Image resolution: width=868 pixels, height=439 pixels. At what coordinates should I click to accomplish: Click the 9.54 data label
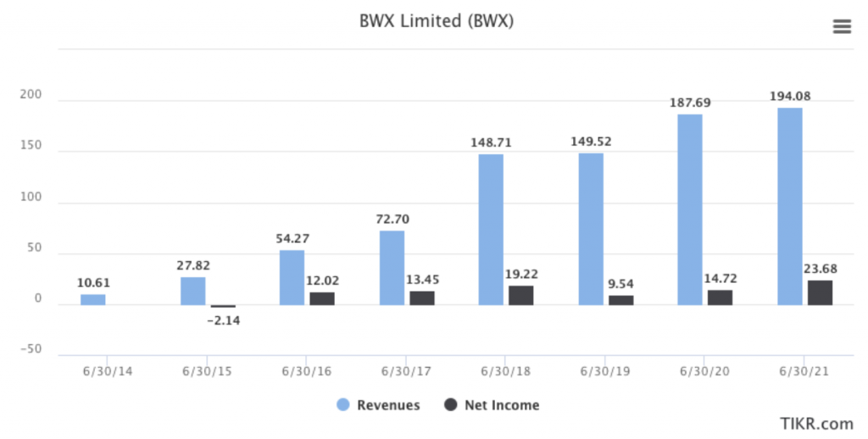coord(620,284)
